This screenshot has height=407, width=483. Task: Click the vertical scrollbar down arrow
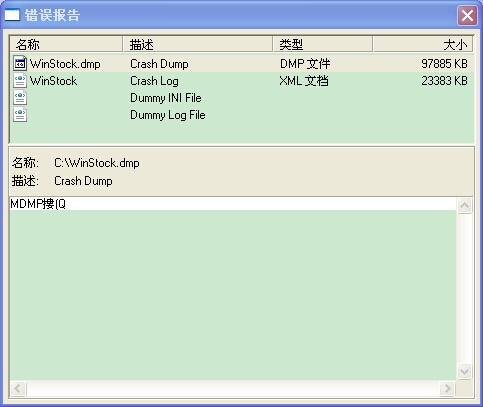click(464, 371)
